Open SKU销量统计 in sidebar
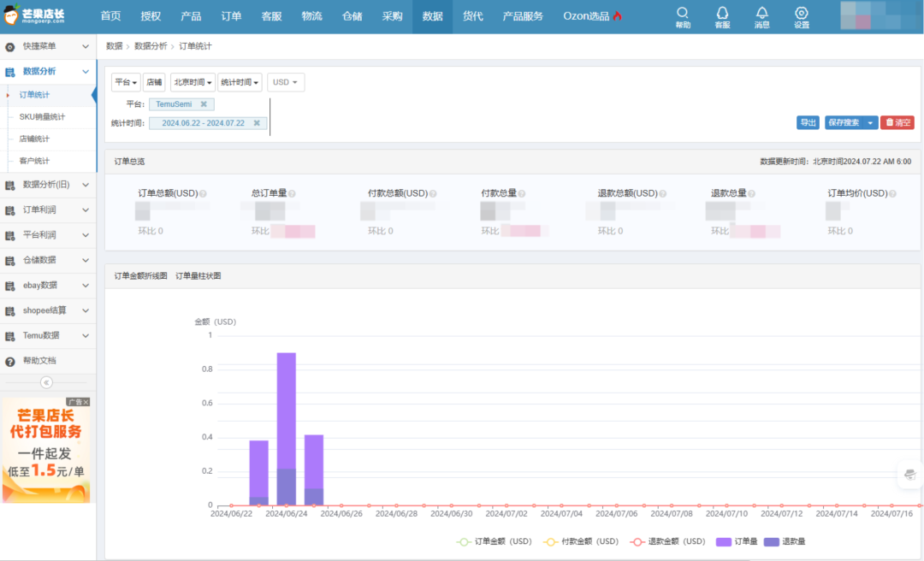The height and width of the screenshot is (561, 924). point(43,117)
